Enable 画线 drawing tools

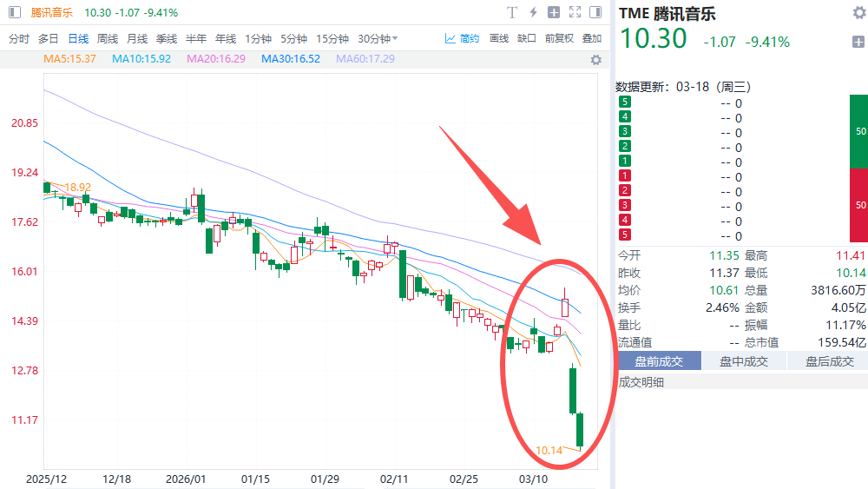[x=499, y=38]
